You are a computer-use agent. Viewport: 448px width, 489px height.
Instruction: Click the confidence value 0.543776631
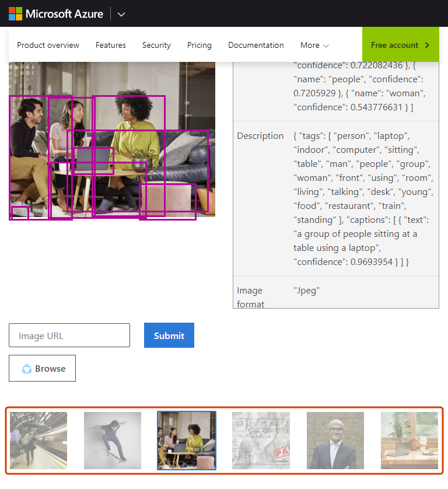(x=376, y=107)
